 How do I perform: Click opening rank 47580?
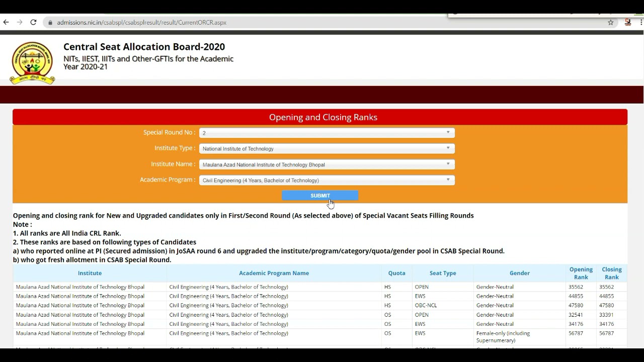click(x=576, y=305)
